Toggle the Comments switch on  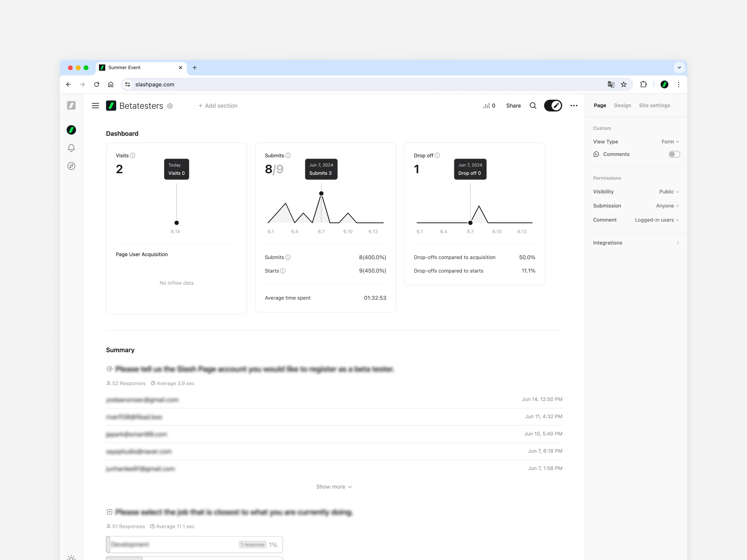tap(674, 154)
